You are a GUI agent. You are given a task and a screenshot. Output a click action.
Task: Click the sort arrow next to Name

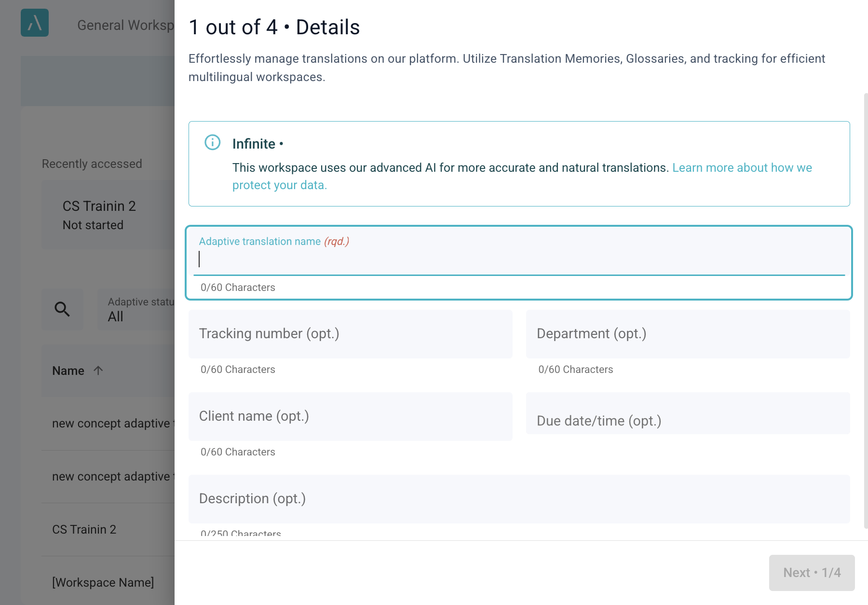point(98,371)
